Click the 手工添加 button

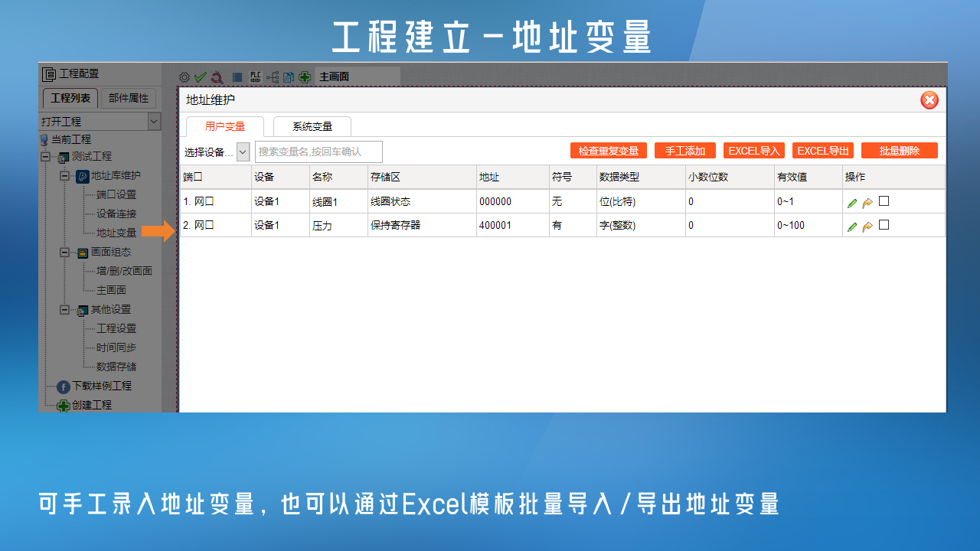[684, 151]
